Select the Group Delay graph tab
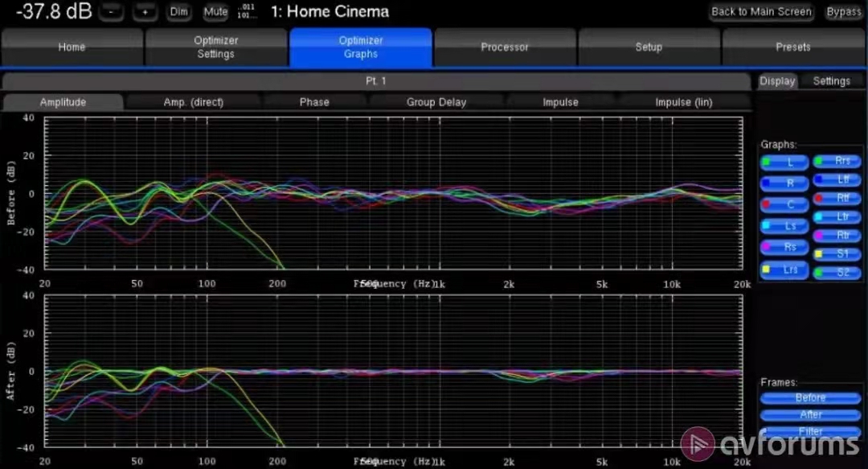 pos(436,102)
